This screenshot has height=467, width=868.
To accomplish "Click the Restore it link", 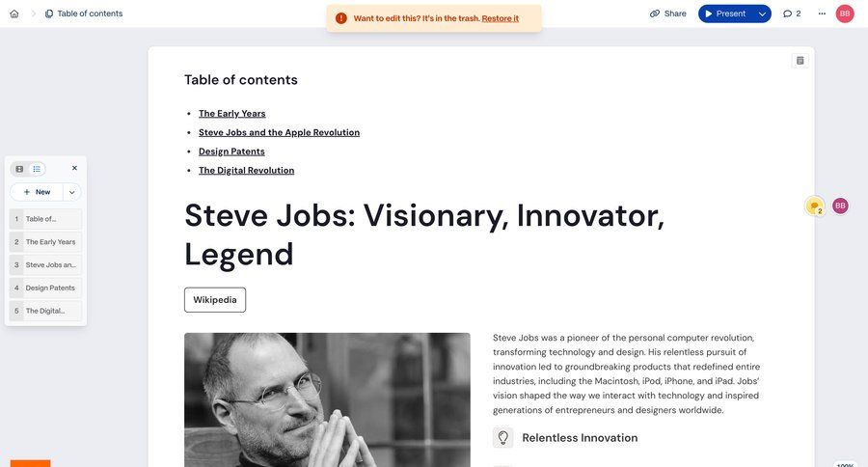I will (x=500, y=18).
